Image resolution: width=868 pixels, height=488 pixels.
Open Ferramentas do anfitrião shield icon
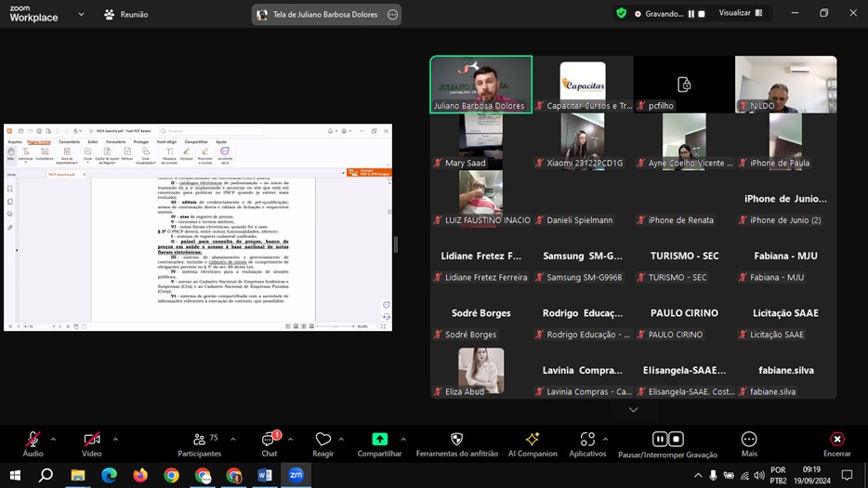[x=456, y=440]
